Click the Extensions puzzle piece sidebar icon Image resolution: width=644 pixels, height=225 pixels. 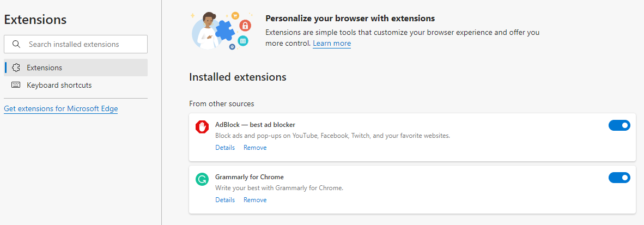(x=16, y=68)
